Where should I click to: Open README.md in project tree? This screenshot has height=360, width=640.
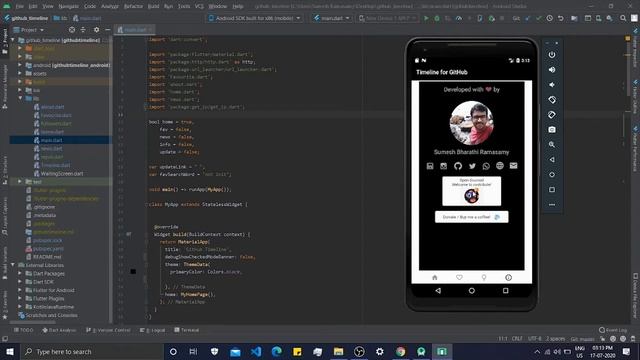(47, 257)
